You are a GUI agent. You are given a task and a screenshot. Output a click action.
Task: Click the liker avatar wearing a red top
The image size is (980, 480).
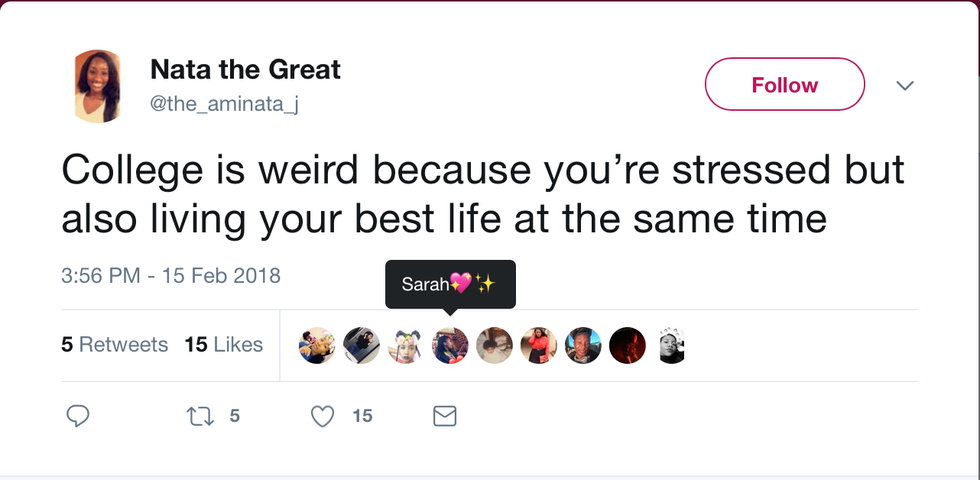(538, 345)
